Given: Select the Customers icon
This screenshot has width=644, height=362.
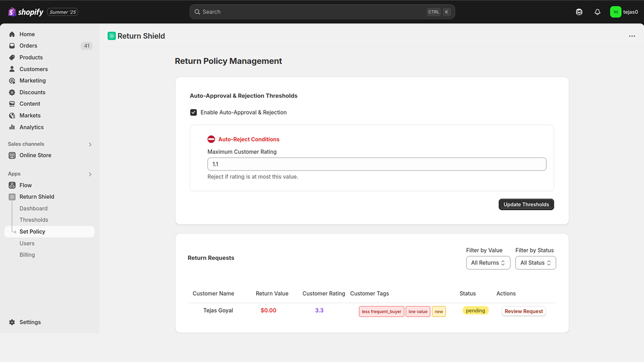Looking at the screenshot, I should click(12, 69).
